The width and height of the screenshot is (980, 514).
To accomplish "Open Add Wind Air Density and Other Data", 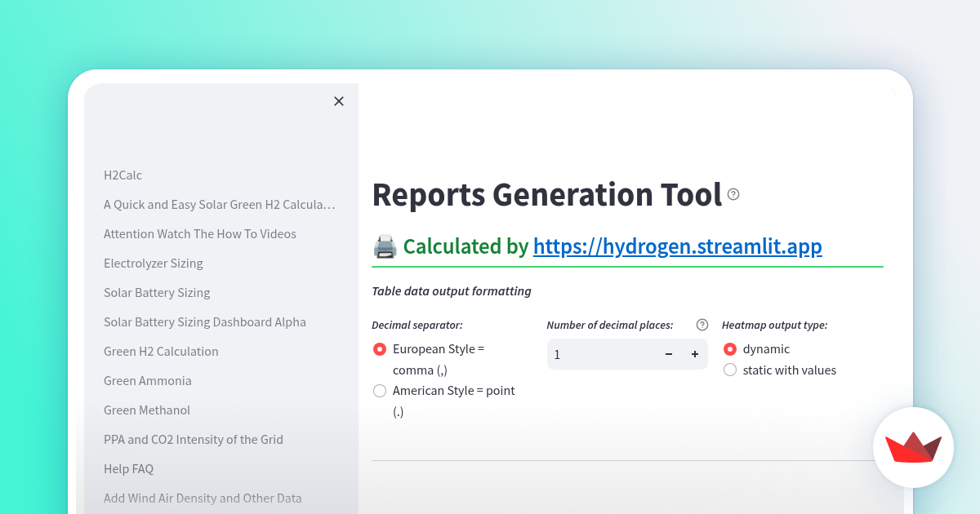I will click(x=203, y=498).
